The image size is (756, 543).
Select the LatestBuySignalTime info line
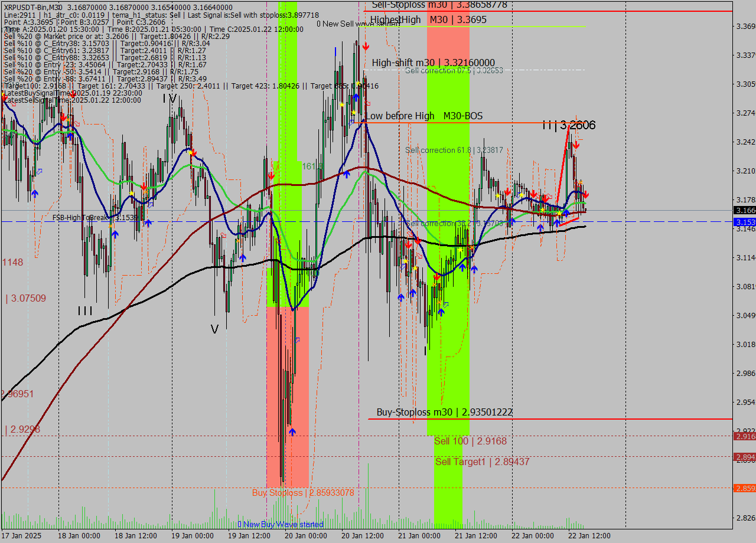coord(73,93)
